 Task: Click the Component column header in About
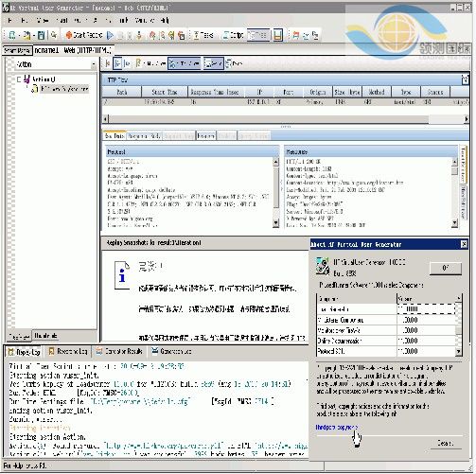[357, 298]
